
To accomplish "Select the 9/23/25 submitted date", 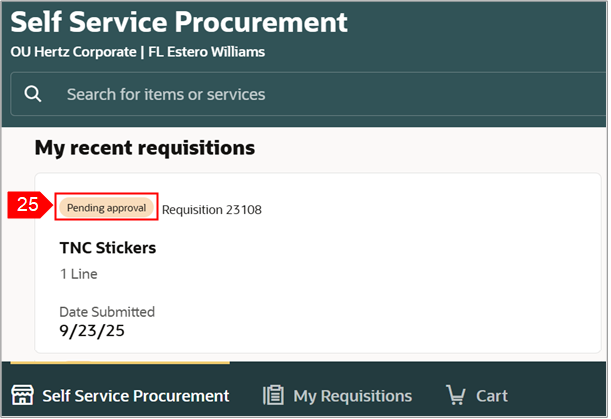I will [x=91, y=330].
